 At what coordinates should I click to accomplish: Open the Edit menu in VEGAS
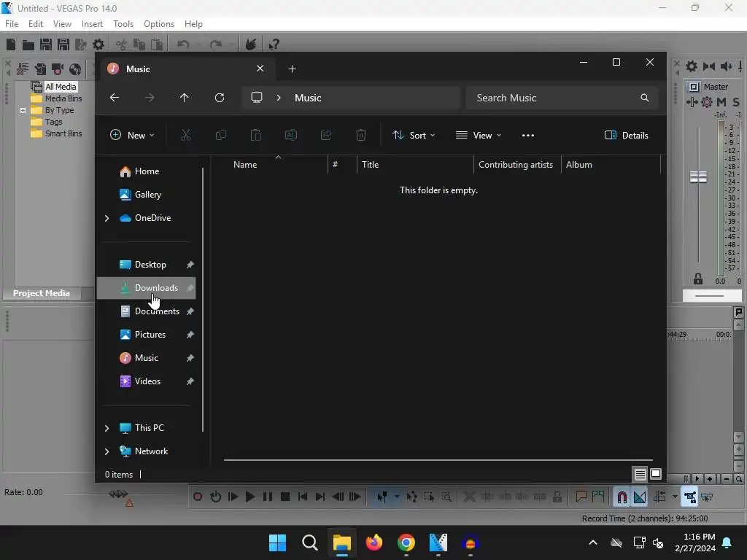(x=36, y=24)
